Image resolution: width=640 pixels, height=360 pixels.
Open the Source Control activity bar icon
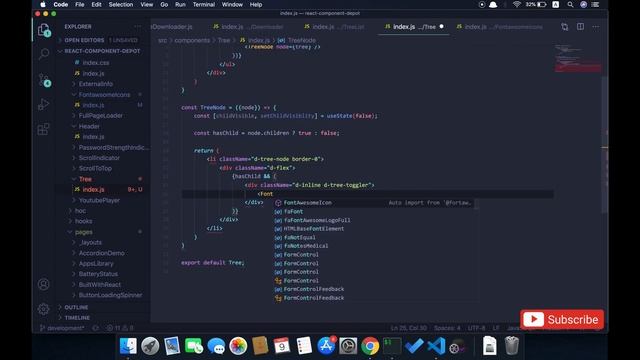44,80
